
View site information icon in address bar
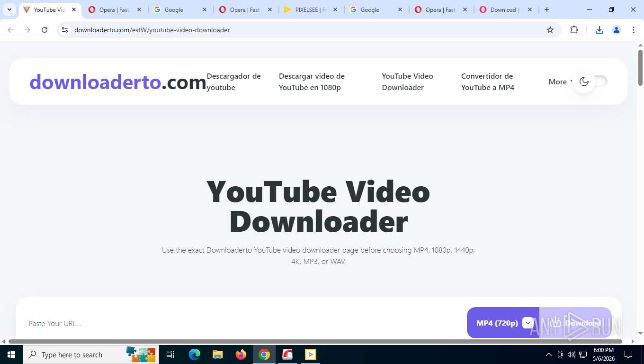[65, 30]
